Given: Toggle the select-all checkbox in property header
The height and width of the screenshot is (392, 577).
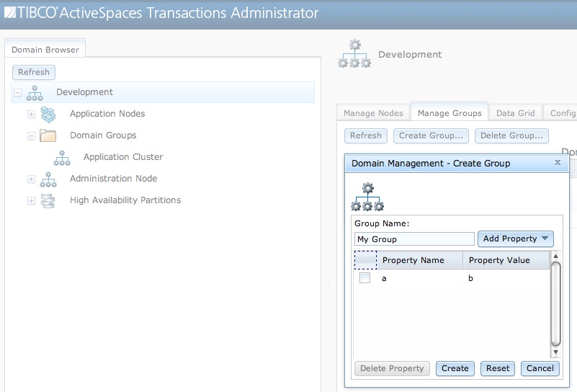Looking at the screenshot, I should (x=365, y=260).
